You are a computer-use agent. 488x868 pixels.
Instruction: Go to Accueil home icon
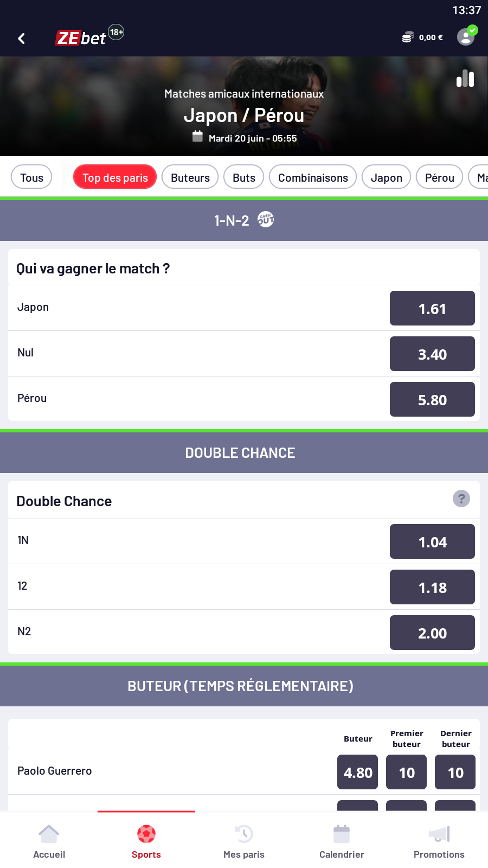tap(49, 835)
